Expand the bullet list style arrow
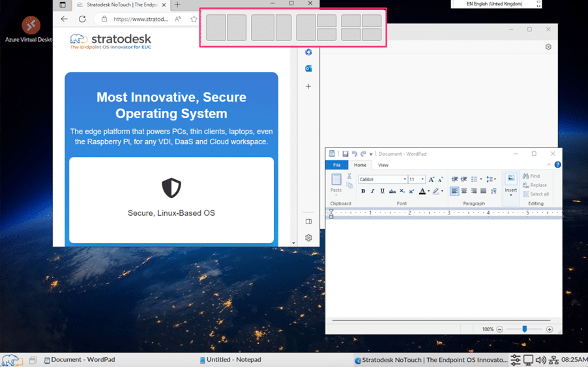The width and height of the screenshot is (588, 367). click(480, 179)
